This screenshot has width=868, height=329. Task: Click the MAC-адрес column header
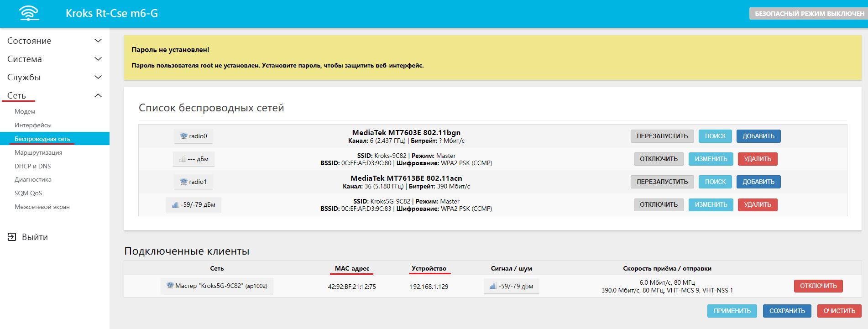click(352, 268)
